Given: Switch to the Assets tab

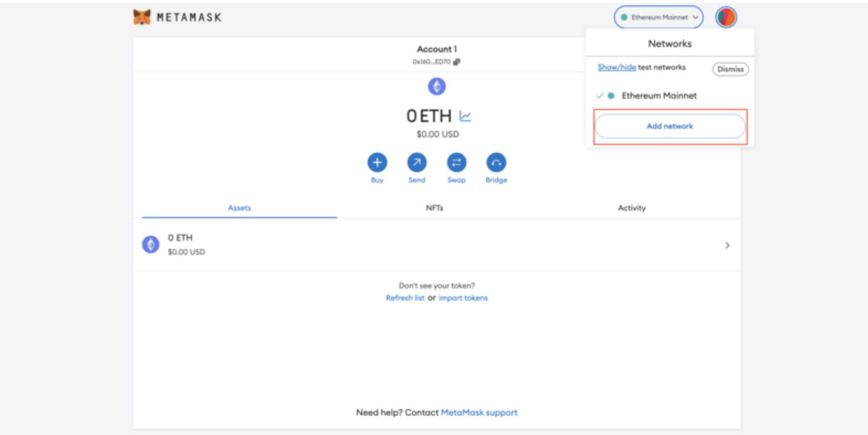Looking at the screenshot, I should click(x=239, y=208).
